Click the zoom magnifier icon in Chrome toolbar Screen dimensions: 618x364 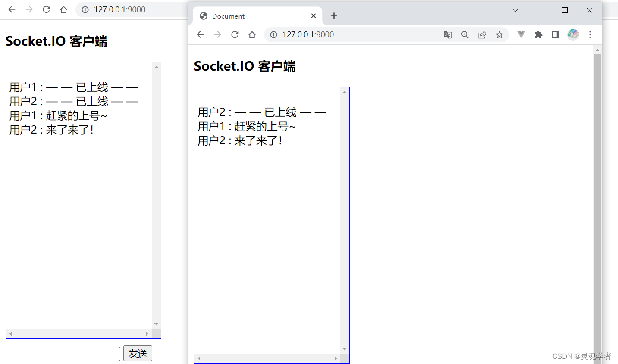[x=465, y=34]
